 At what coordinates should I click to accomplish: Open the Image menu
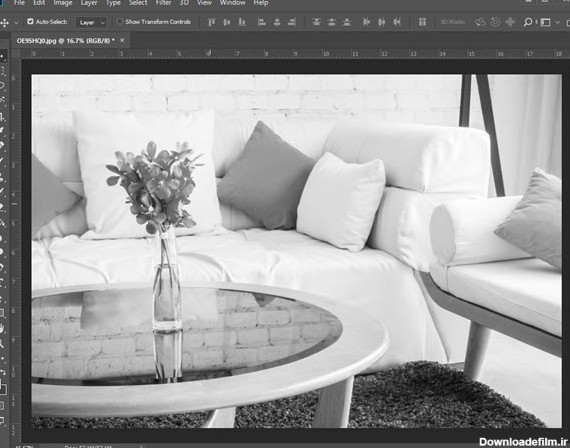point(63,3)
